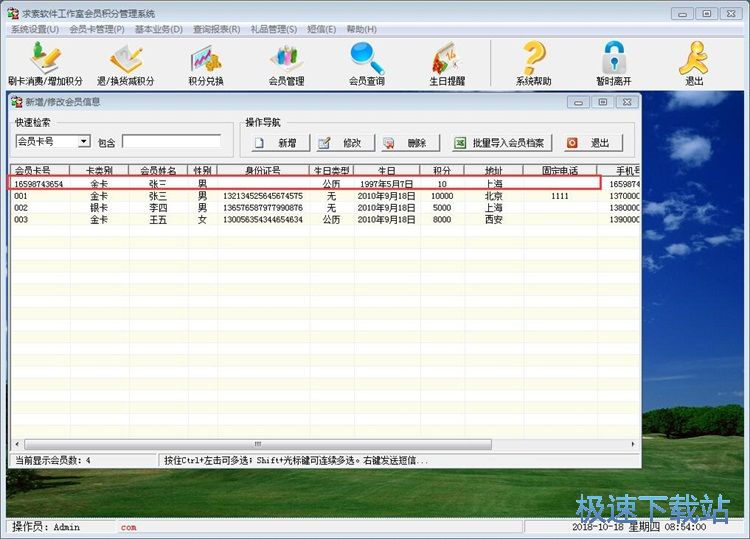Open the 积分兑换 toolbar icon
Image resolution: width=750 pixels, height=539 pixels.
pos(206,64)
